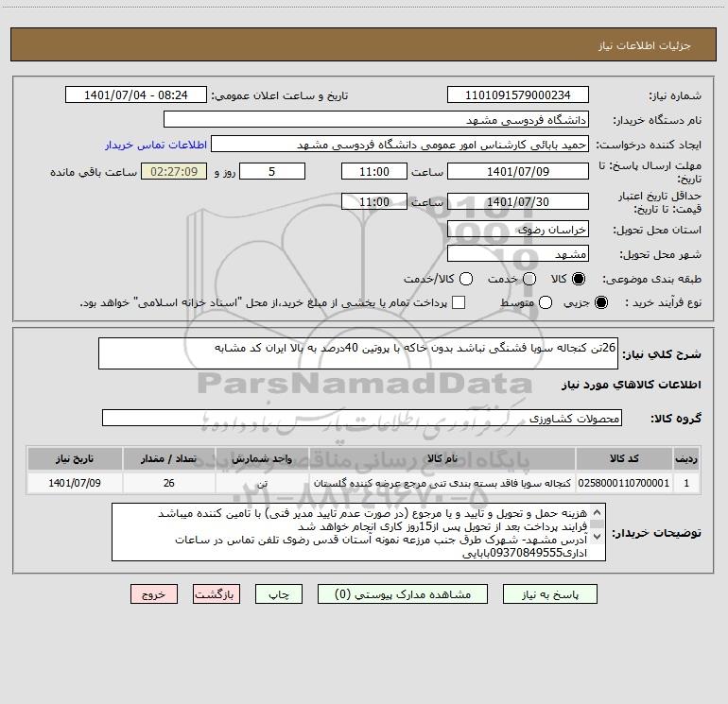
Task: Select the متوسط purchase type radio
Action: 546,302
